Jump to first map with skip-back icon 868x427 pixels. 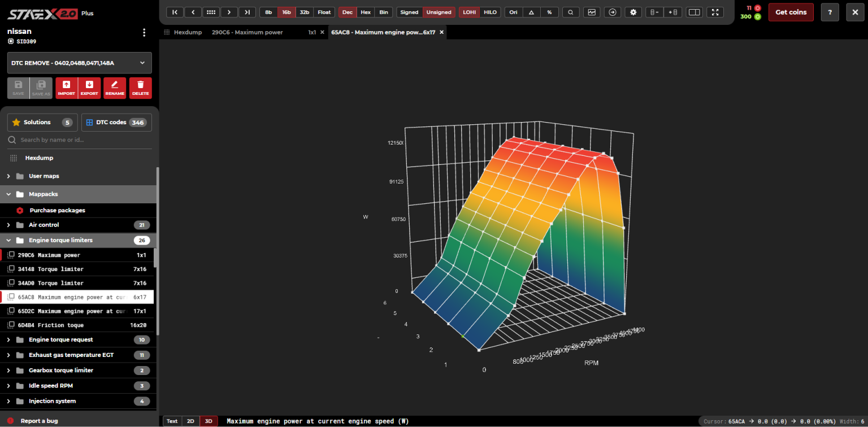(175, 12)
